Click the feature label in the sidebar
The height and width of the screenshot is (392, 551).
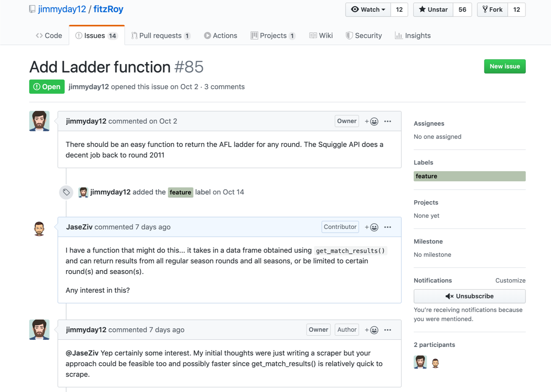pyautogui.click(x=469, y=176)
